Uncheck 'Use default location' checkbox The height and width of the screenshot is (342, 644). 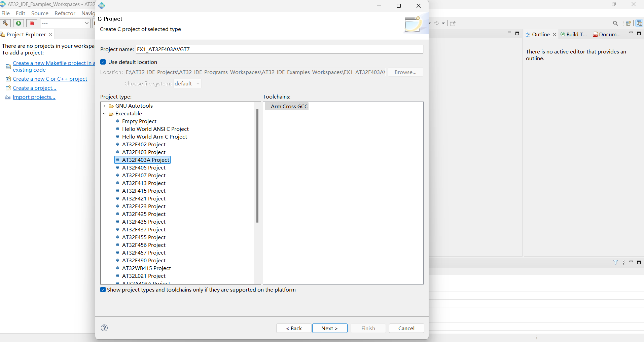[103, 62]
